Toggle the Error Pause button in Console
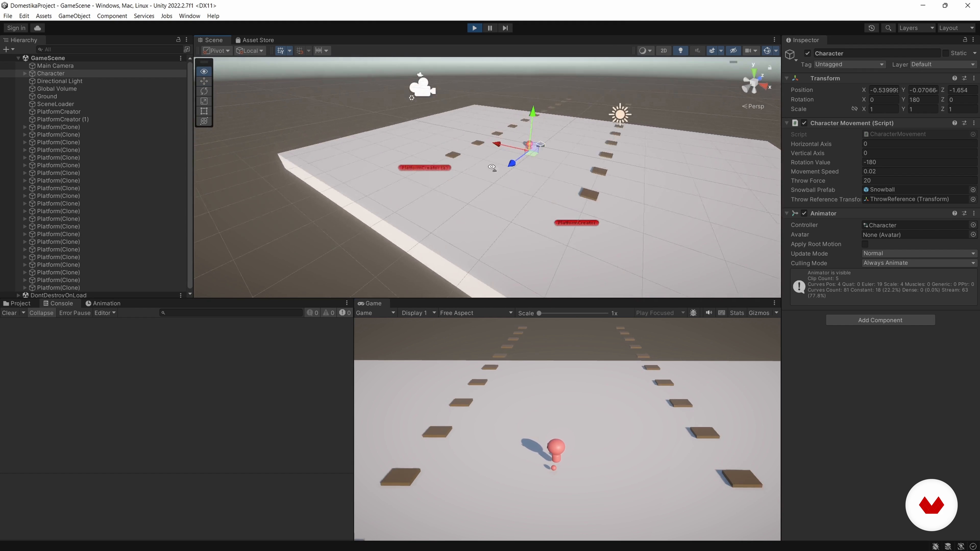 75,312
